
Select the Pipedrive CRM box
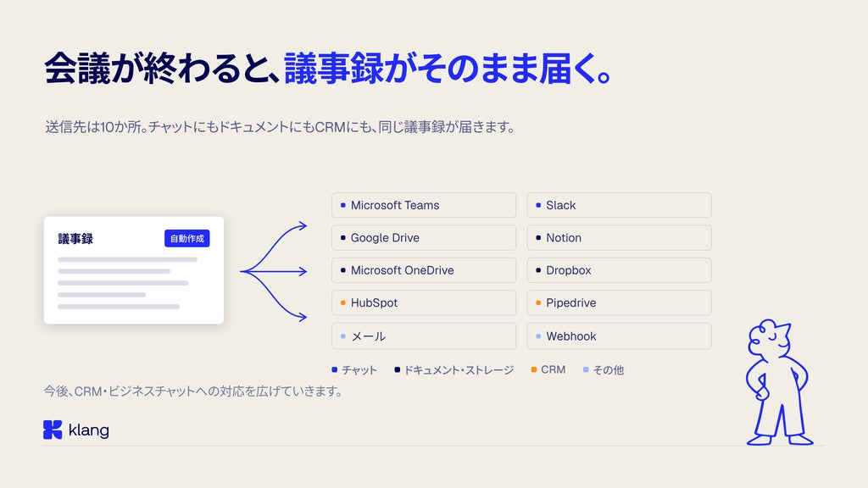coord(619,303)
